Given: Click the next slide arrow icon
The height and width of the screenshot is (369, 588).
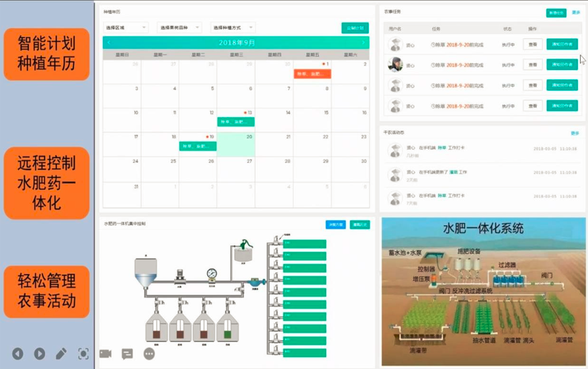Looking at the screenshot, I should coord(40,354).
